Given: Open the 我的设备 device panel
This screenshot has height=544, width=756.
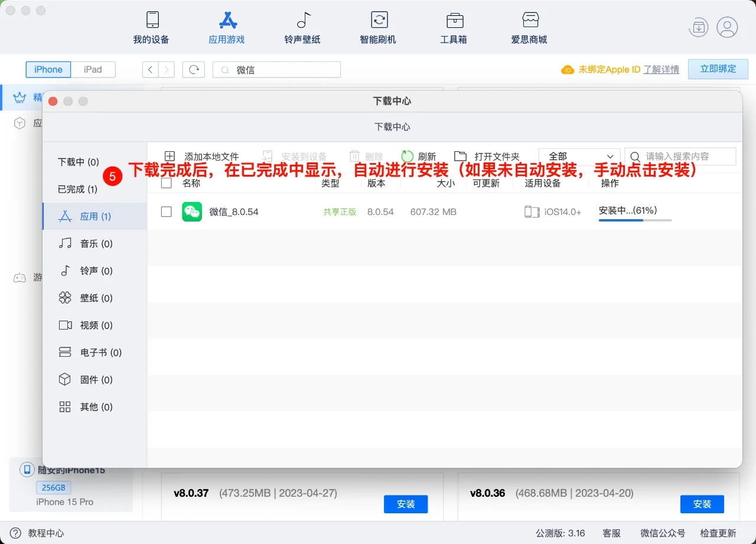Looking at the screenshot, I should pyautogui.click(x=152, y=27).
